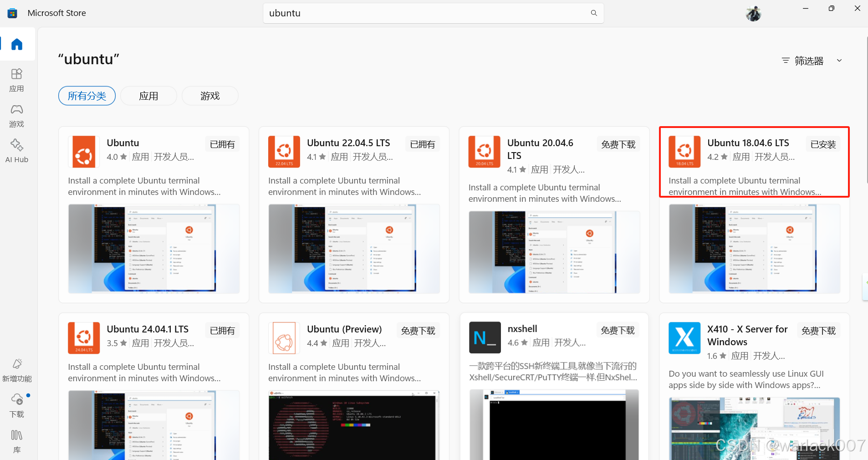The height and width of the screenshot is (460, 868).
Task: Click X410 Linux GUI description text
Action: 746,379
